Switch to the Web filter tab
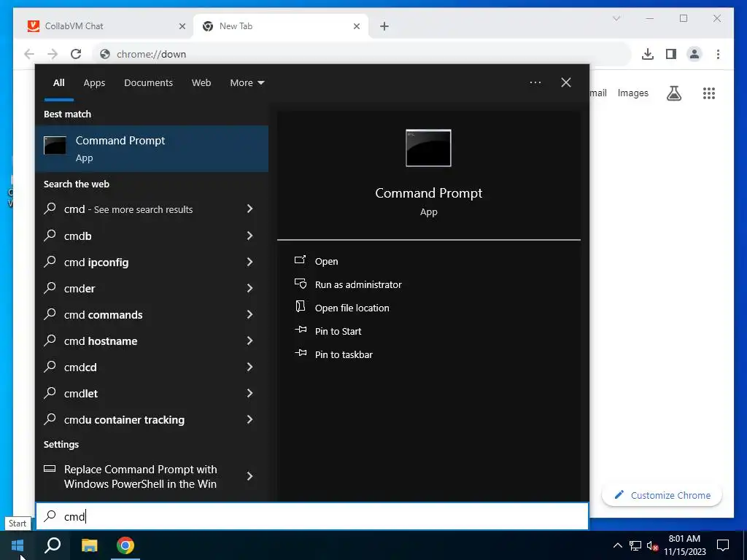 (201, 82)
